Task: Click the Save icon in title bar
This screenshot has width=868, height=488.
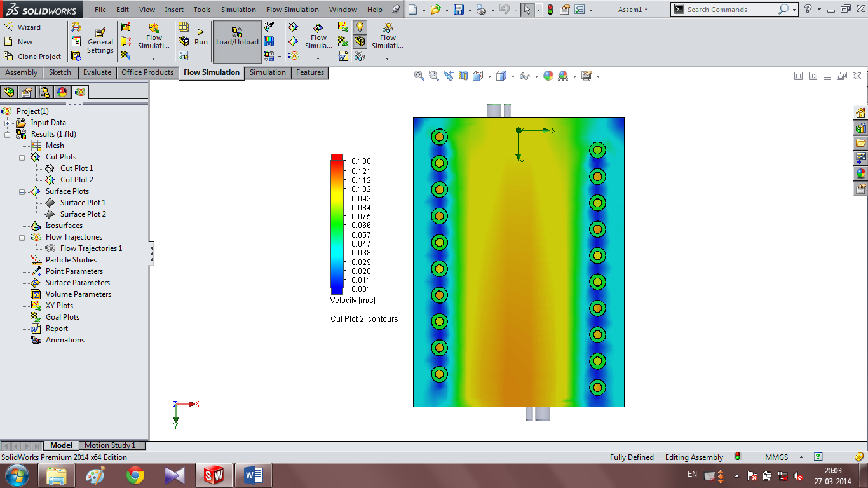Action: click(x=459, y=10)
